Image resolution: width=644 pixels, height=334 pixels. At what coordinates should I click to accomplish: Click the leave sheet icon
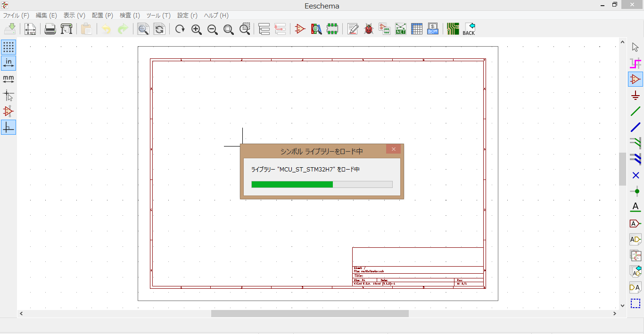(x=280, y=29)
